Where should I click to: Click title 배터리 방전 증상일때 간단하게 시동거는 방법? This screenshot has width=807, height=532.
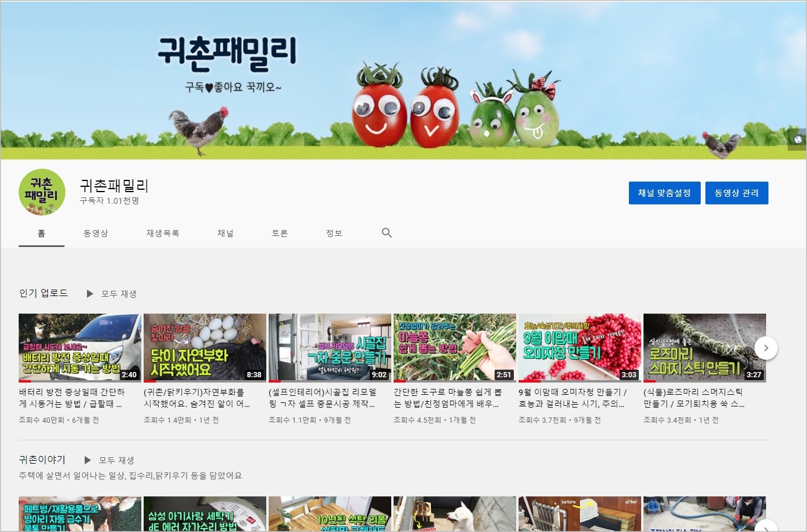pyautogui.click(x=72, y=398)
